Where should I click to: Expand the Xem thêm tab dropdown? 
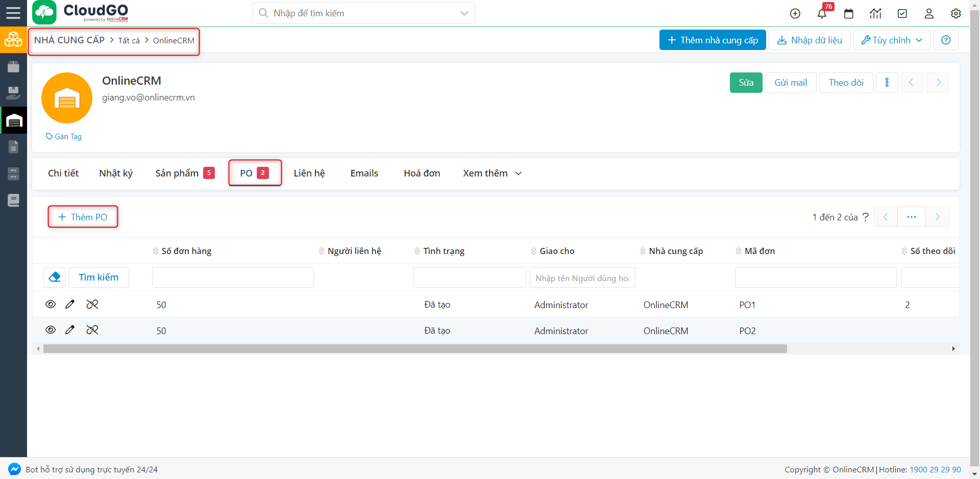click(x=492, y=173)
